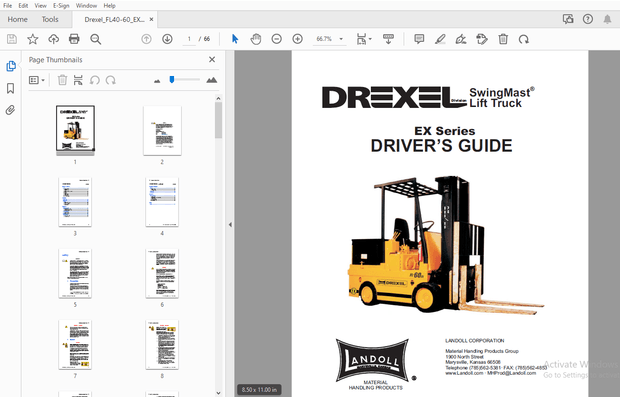This screenshot has width=620, height=397.
Task: Click the upload to cloud icon
Action: point(53,39)
